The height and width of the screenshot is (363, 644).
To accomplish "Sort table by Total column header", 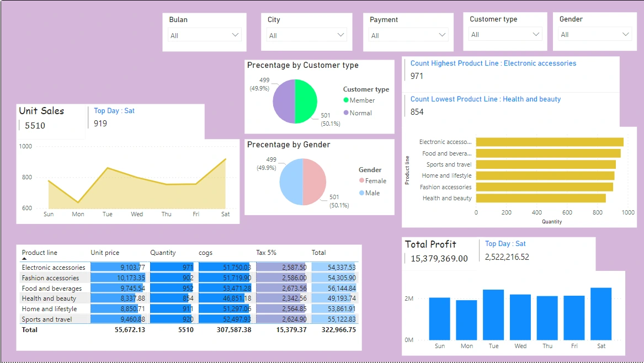I will tap(318, 253).
